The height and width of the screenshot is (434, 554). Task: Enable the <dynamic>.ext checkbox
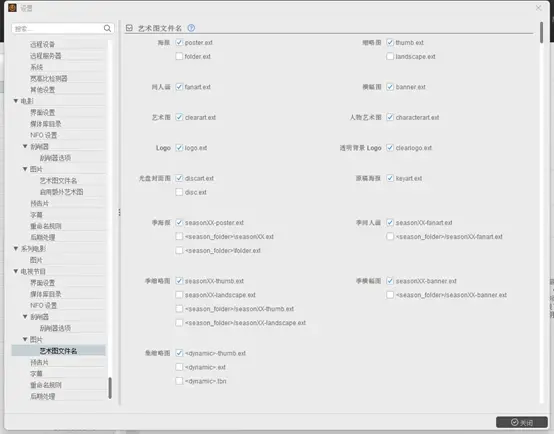tap(179, 367)
